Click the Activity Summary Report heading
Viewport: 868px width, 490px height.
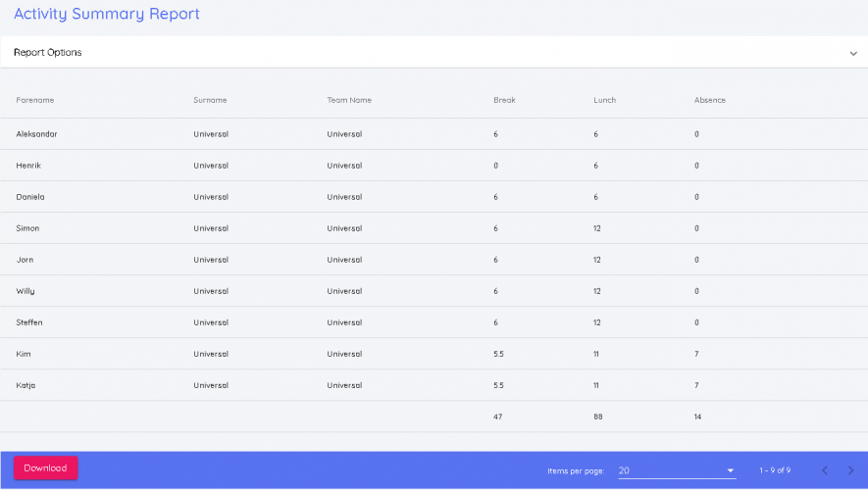point(106,14)
